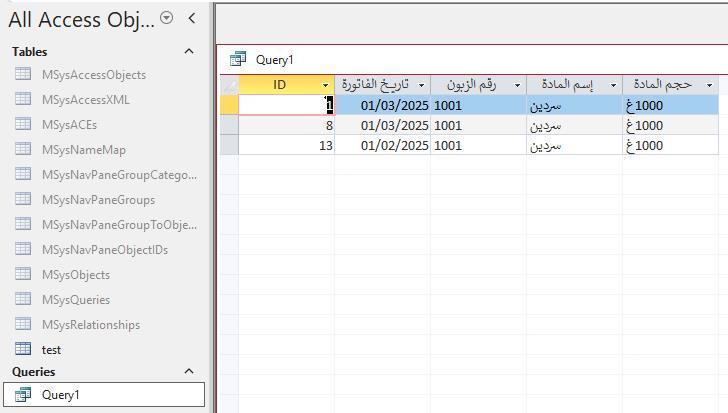Click 1000 غ cell in row ID 8
The width and height of the screenshot is (728, 413).
tap(670, 125)
